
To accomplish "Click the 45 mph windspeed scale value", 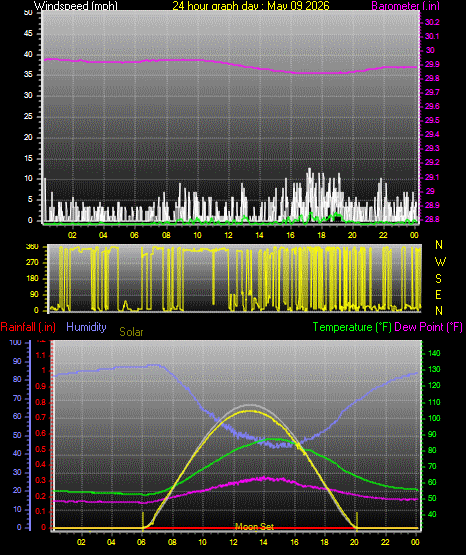I will (28, 34).
